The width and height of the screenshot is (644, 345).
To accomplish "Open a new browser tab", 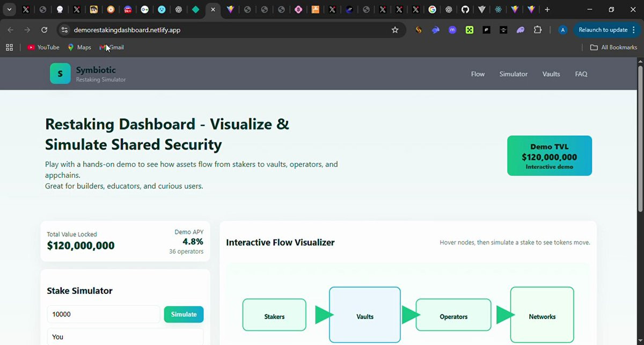I will (x=547, y=10).
